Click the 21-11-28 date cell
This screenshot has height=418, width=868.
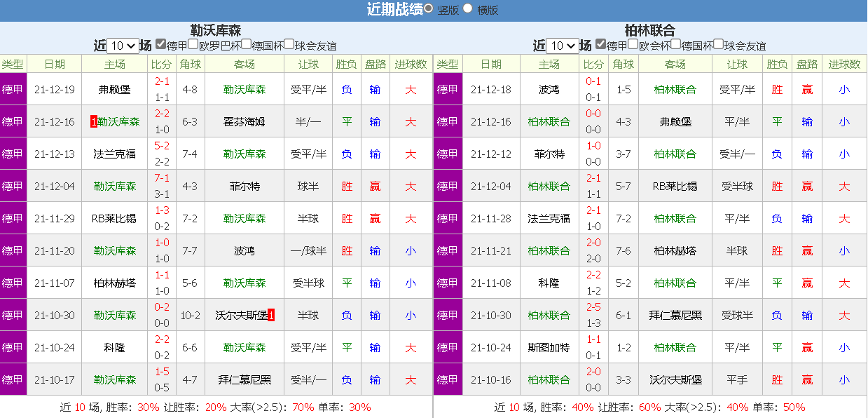pos(491,219)
